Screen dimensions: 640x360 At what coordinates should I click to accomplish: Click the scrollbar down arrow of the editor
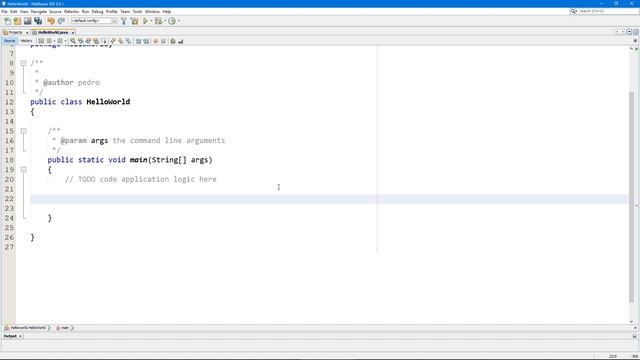(x=631, y=322)
